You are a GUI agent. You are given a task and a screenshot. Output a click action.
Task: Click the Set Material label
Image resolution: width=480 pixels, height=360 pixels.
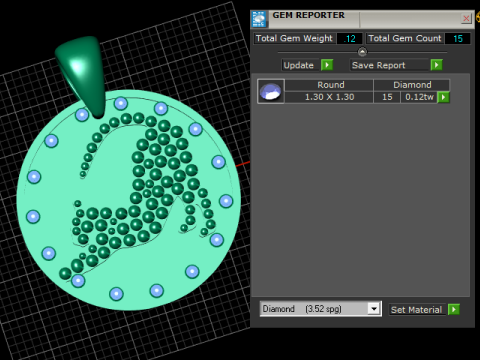(417, 310)
